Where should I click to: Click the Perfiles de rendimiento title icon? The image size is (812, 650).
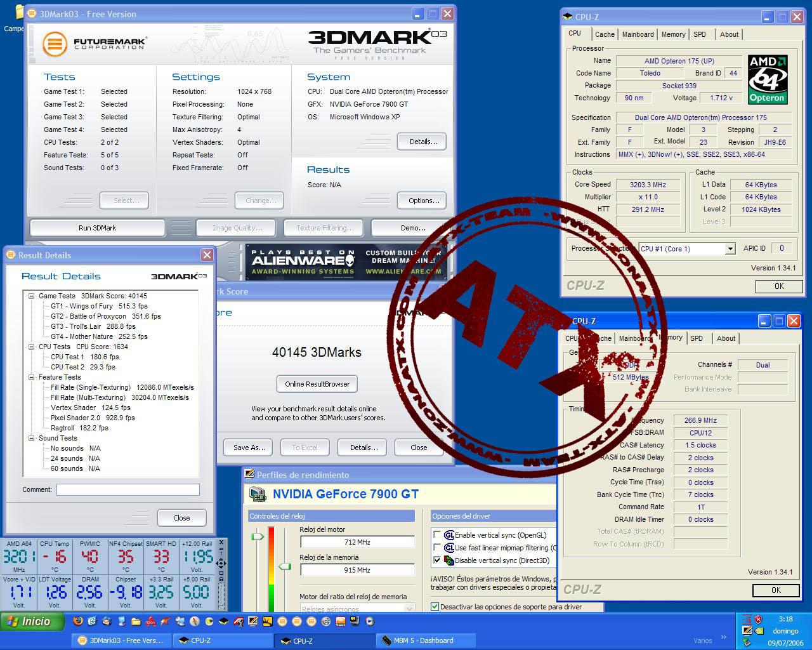250,474
